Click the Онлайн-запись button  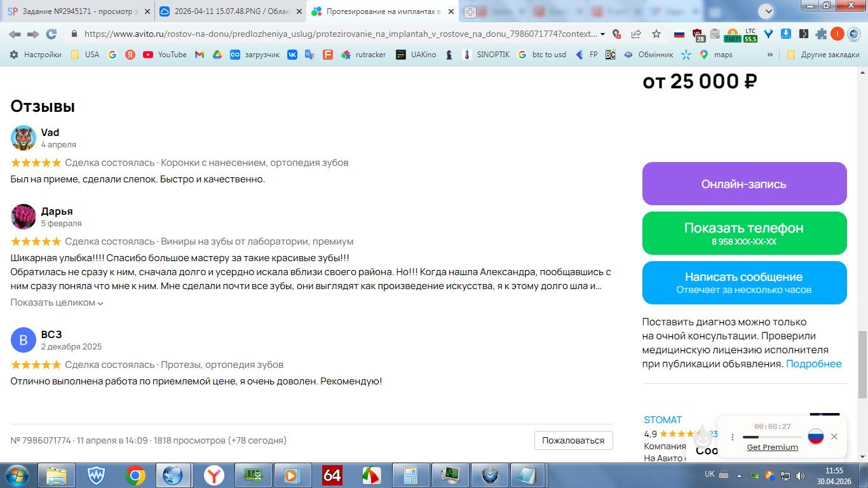[744, 184]
